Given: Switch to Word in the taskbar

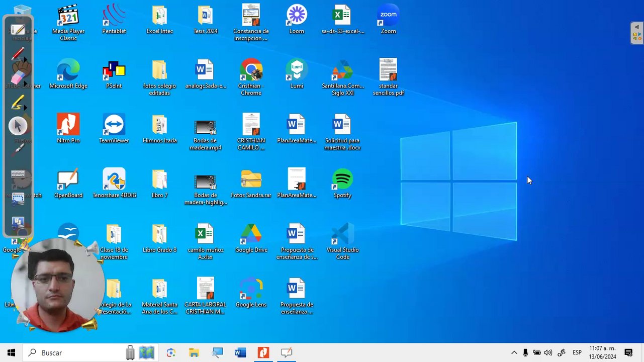Looking at the screenshot, I should [x=240, y=353].
